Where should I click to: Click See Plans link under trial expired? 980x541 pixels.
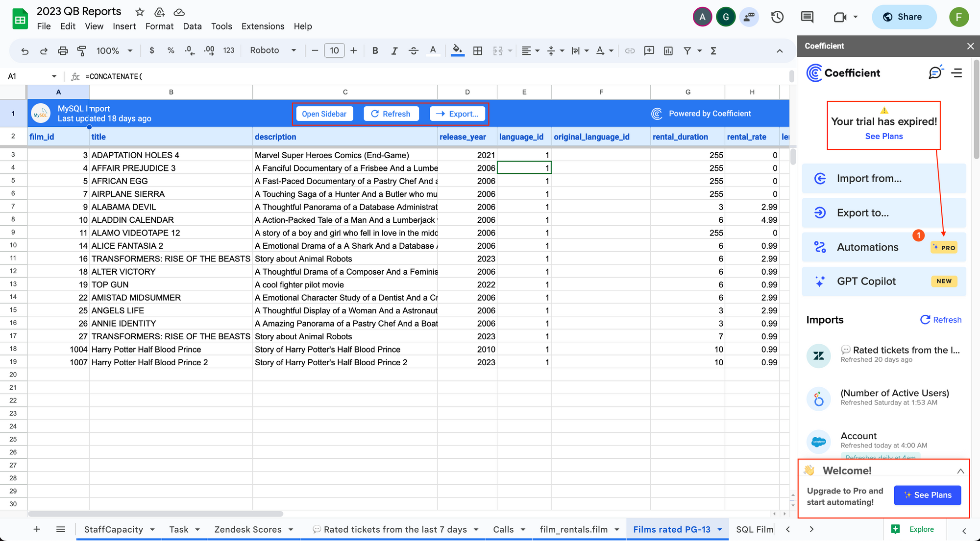883,136
